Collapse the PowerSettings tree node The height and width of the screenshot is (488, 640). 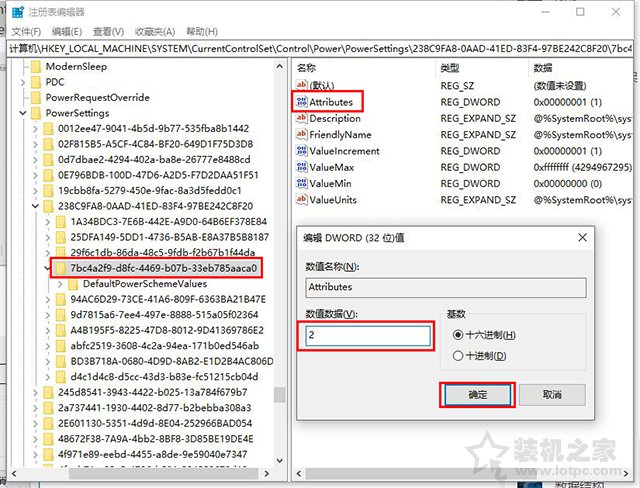(x=23, y=113)
